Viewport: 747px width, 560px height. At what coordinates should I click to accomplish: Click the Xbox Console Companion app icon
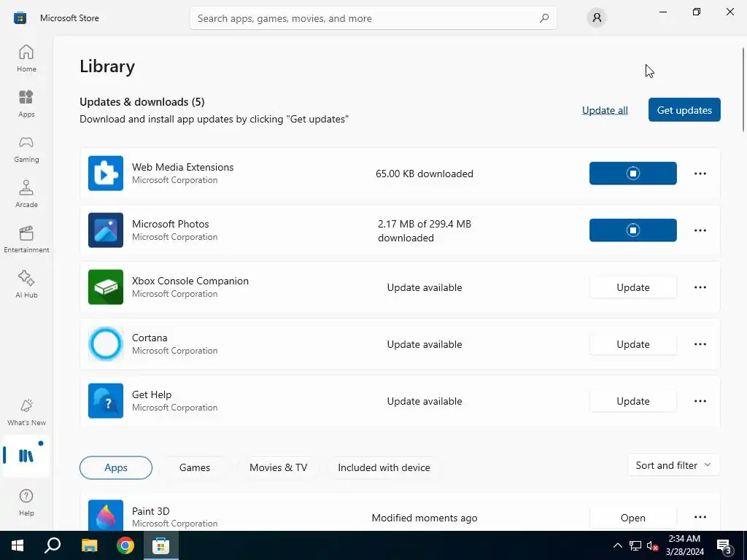click(x=106, y=287)
